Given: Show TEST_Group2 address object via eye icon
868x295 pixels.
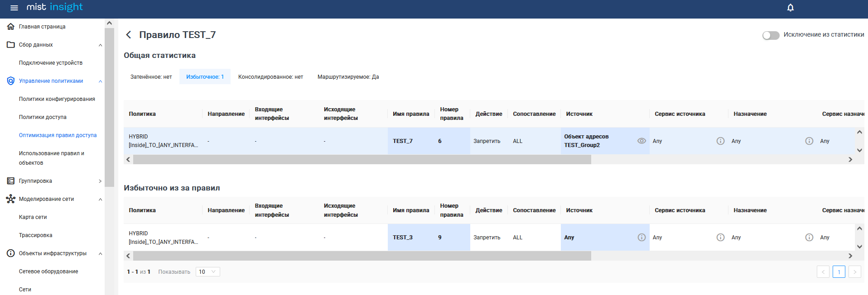Looking at the screenshot, I should (641, 141).
